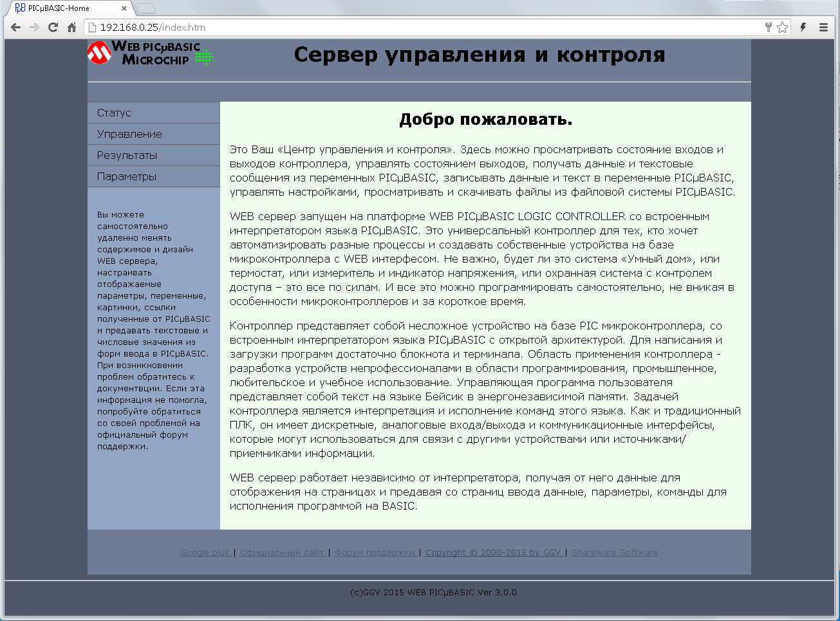The image size is (840, 621).
Task: Open the Shareware Software link
Action: point(615,553)
